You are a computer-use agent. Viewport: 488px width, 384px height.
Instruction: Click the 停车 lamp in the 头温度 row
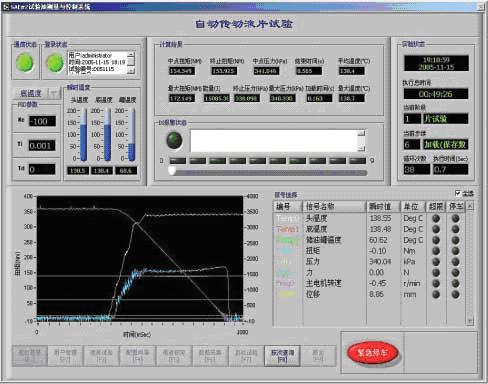pyautogui.click(x=455, y=218)
